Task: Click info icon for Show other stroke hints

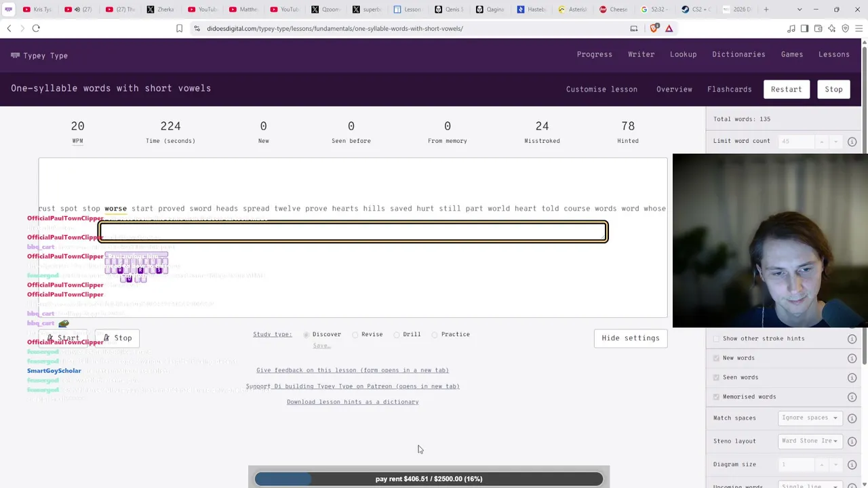Action: coord(852,339)
